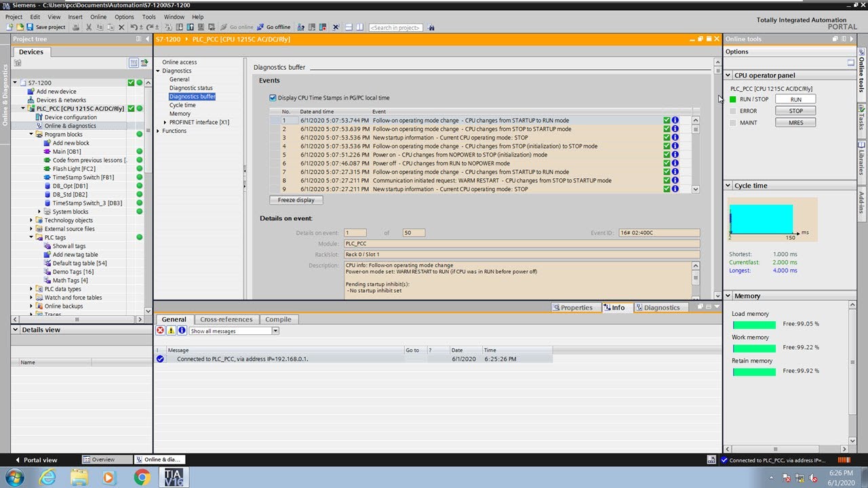Click the project tree horizontal scrollbar
The image size is (868, 488).
tap(77, 319)
